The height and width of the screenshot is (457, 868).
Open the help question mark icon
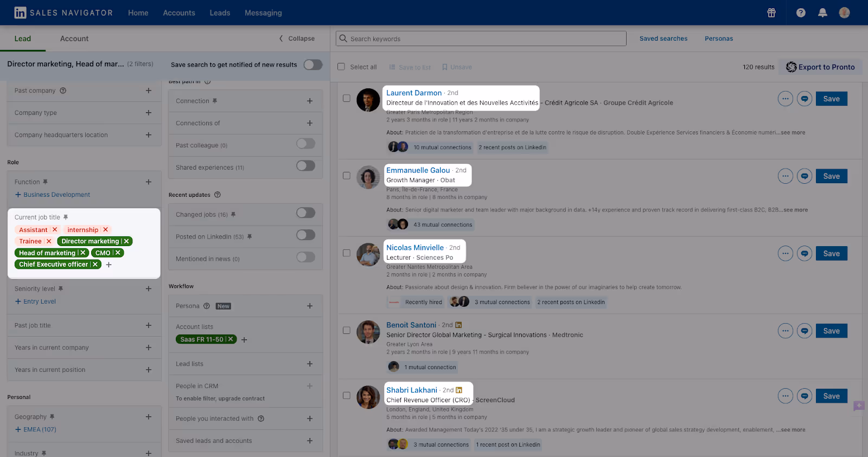point(801,12)
